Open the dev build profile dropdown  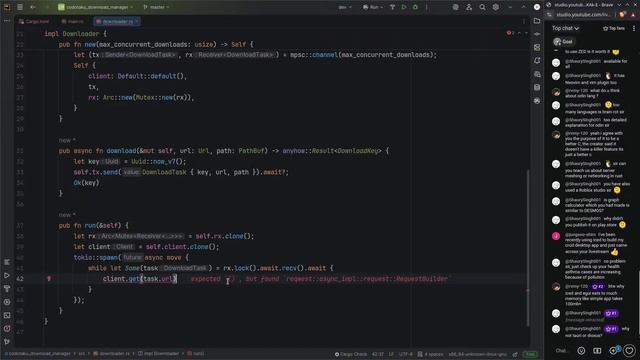tap(345, 7)
